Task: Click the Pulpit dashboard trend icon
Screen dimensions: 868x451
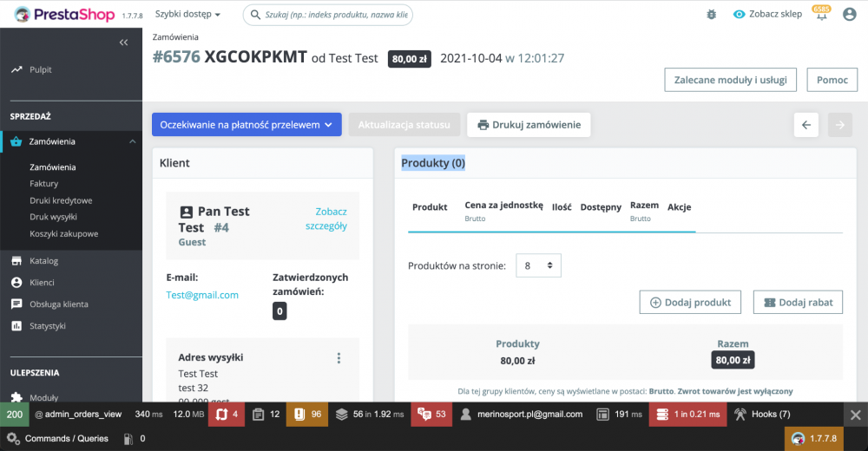Action: pos(16,69)
